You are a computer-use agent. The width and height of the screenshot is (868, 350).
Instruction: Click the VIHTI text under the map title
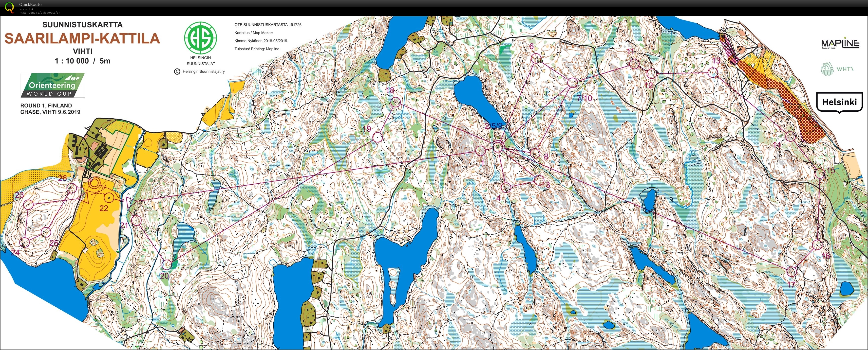point(83,51)
